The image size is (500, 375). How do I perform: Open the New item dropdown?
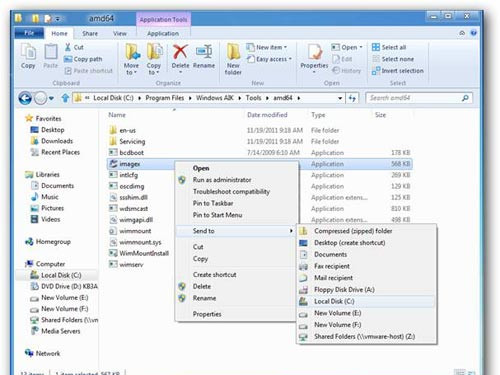pos(267,47)
